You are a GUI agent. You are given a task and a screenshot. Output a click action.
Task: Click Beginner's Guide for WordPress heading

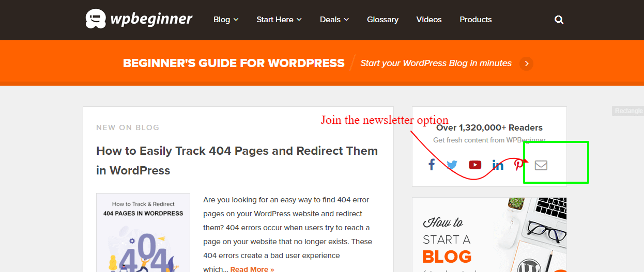[x=234, y=63]
